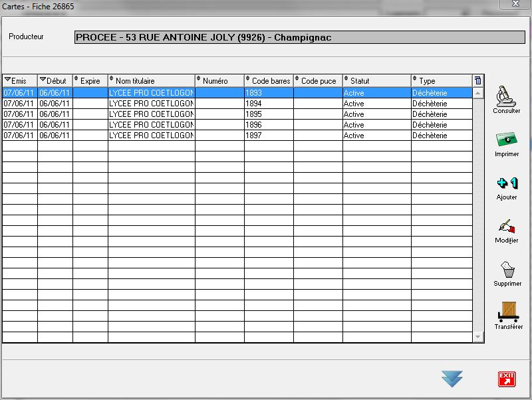Click the Transférer crate icon
The width and height of the screenshot is (532, 400).
click(x=507, y=312)
